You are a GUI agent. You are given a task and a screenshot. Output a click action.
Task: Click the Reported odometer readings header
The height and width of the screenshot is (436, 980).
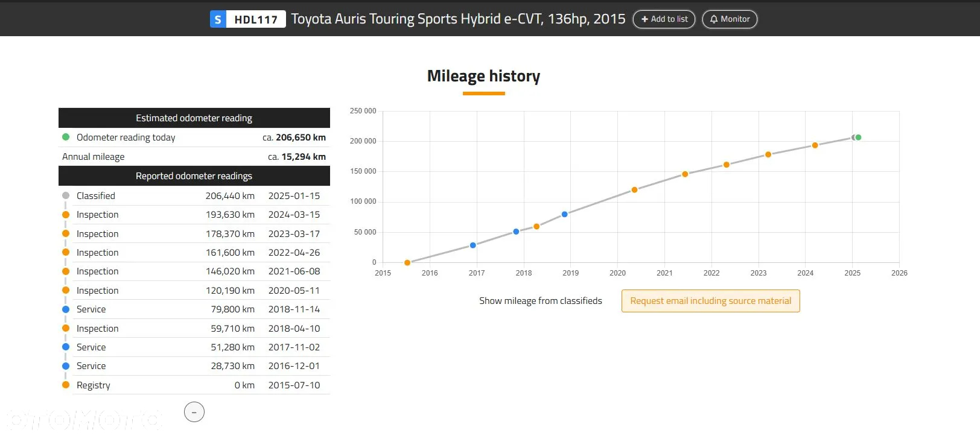pyautogui.click(x=194, y=176)
